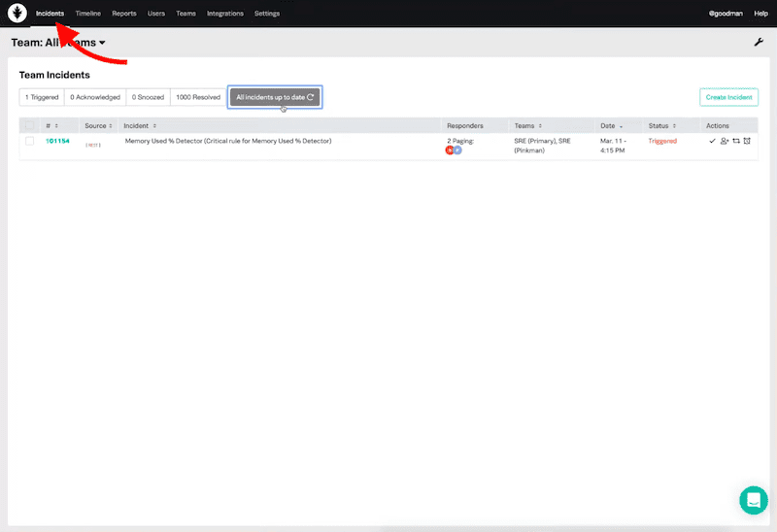Select the checkbox for incident 101154
777x532 pixels.
(29, 141)
